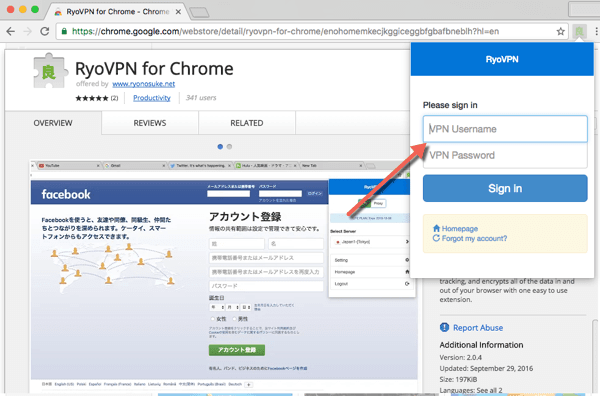
Task: Bookmark this page with the star icon
Action: point(561,31)
